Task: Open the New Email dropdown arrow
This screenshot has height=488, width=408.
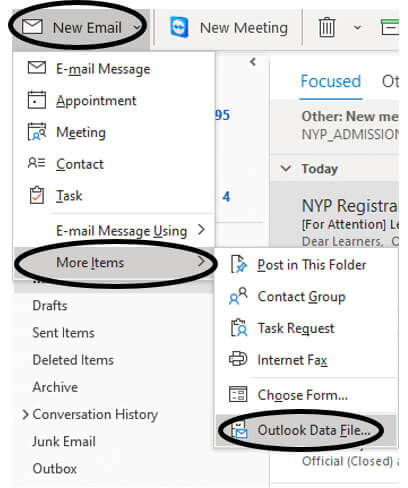Action: coord(137,28)
